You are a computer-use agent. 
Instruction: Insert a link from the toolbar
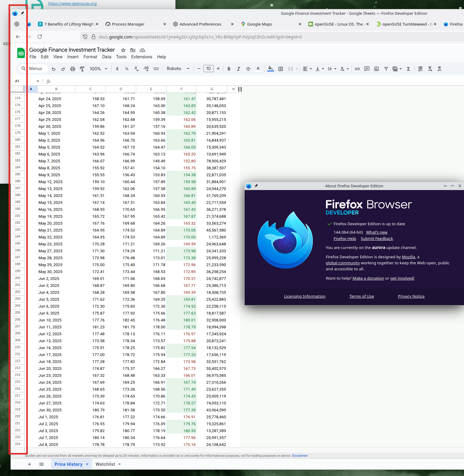pyautogui.click(x=357, y=69)
